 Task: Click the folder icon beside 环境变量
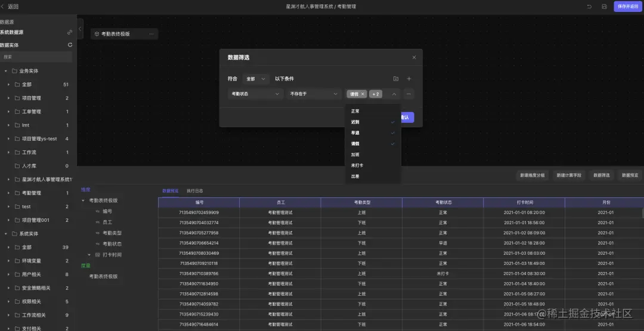[x=17, y=261]
